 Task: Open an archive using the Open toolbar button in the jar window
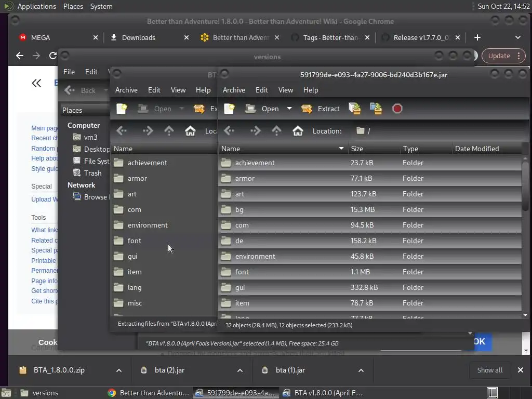[x=262, y=109]
